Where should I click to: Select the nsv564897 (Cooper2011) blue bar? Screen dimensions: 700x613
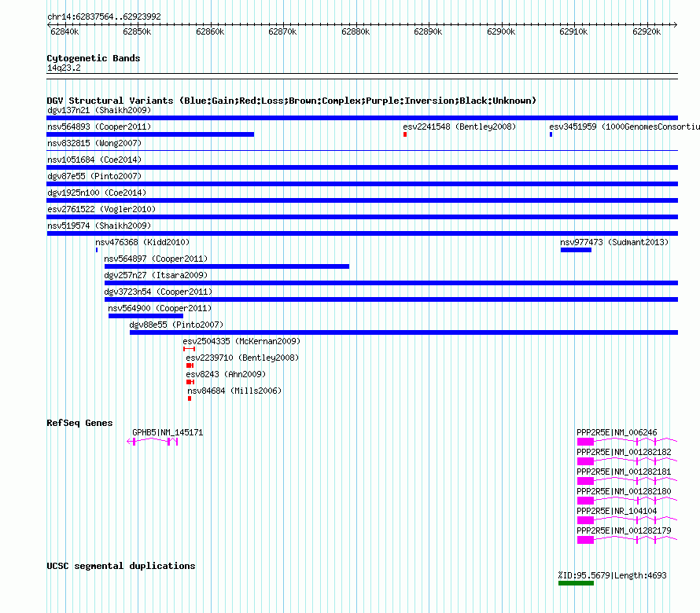point(227,266)
